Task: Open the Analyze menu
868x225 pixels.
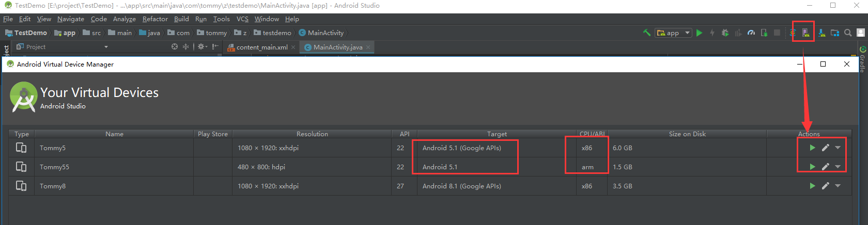Action: 125,19
